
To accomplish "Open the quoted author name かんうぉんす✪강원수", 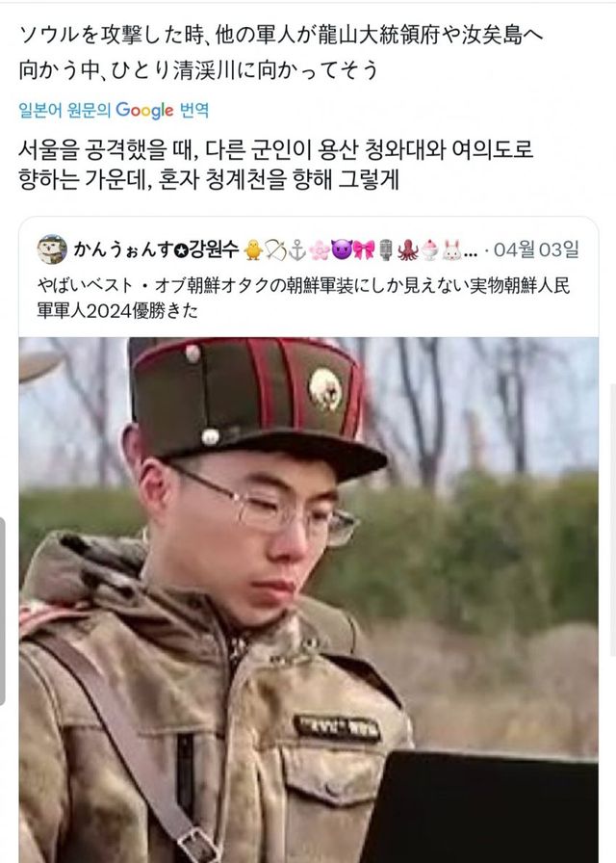I will [x=156, y=249].
